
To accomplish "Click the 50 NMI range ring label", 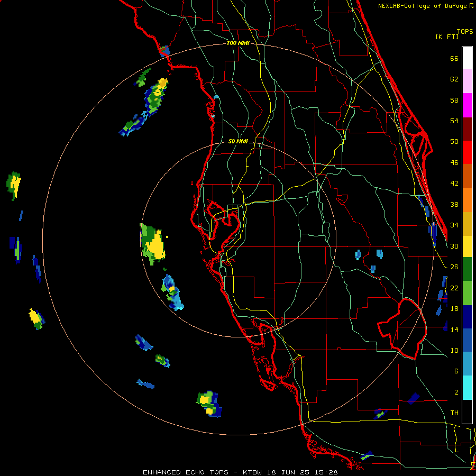I will pos(238,141).
